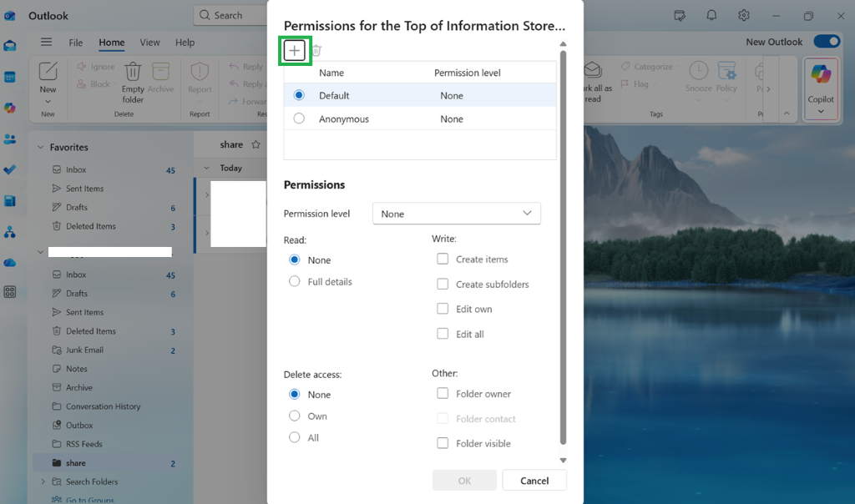Click the dialog scrollbar down arrow
The height and width of the screenshot is (504, 855).
pos(564,461)
